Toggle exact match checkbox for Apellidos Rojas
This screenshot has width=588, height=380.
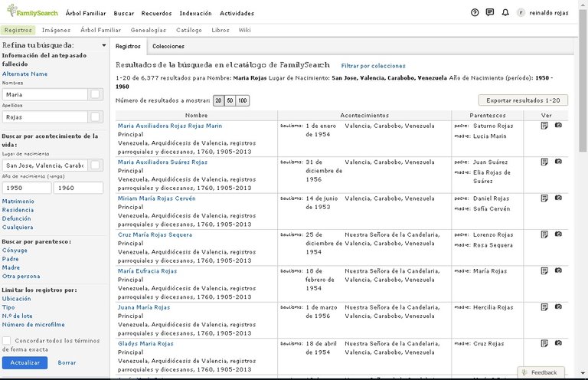(95, 116)
